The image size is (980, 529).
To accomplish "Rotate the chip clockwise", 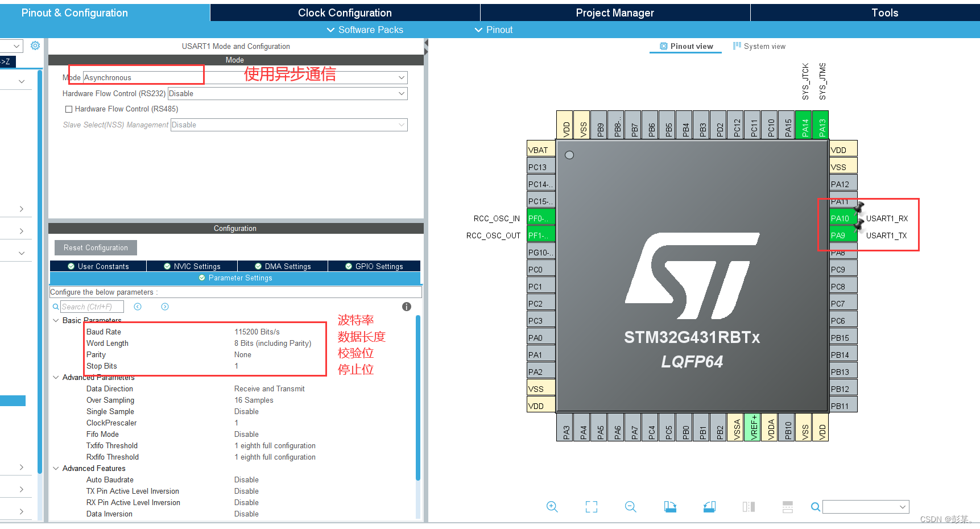I will click(670, 507).
